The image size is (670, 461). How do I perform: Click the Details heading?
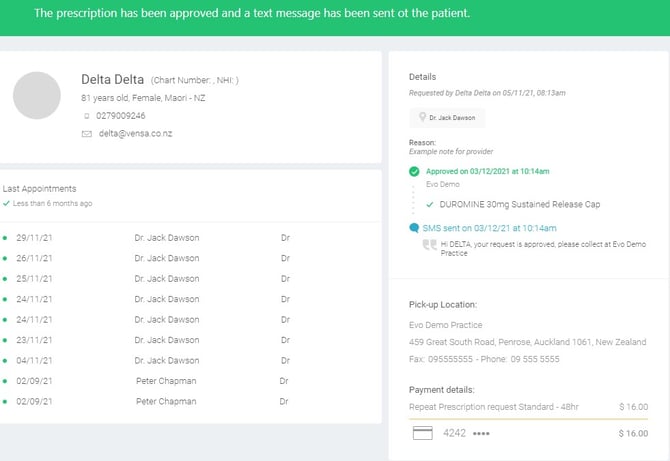422,77
